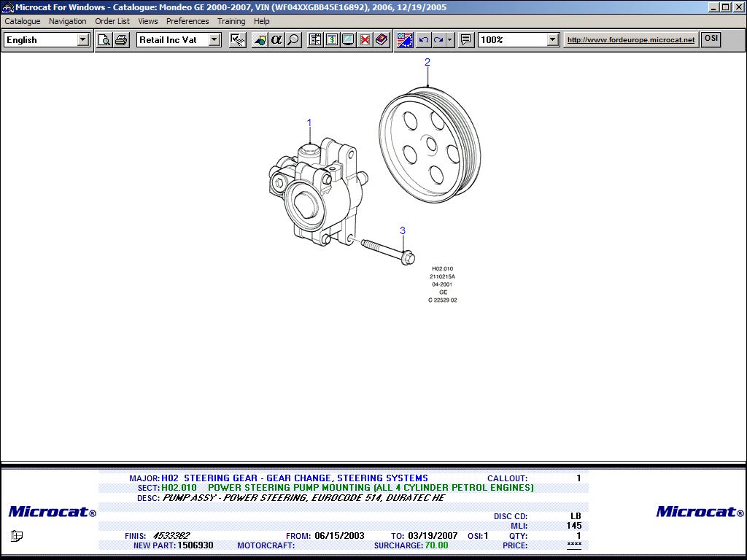Viewport: 747px width, 560px height.
Task: Click the small notes icon beside FINIS
Action: [x=17, y=536]
